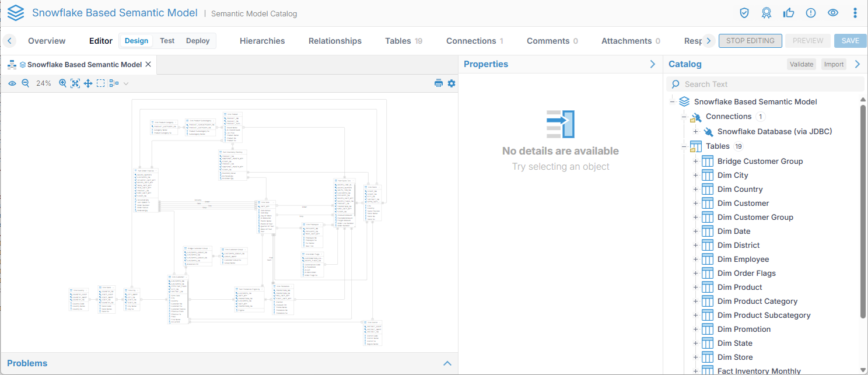This screenshot has width=868, height=375.
Task: Open diagram settings gear icon
Action: click(452, 83)
